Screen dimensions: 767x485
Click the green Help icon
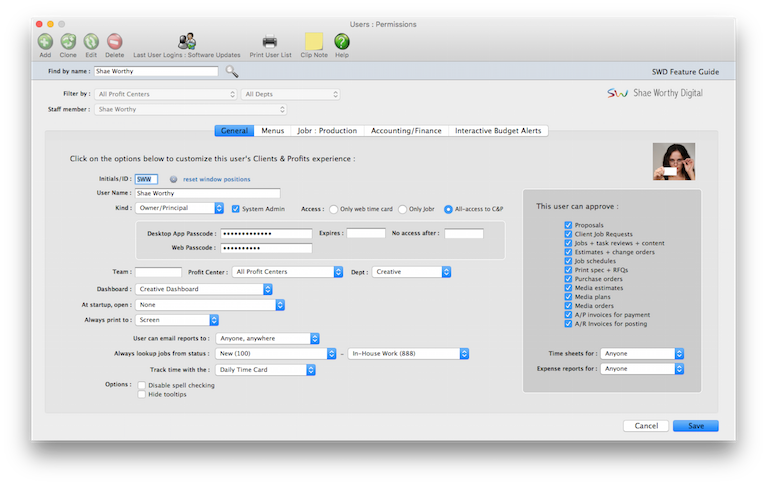[342, 42]
